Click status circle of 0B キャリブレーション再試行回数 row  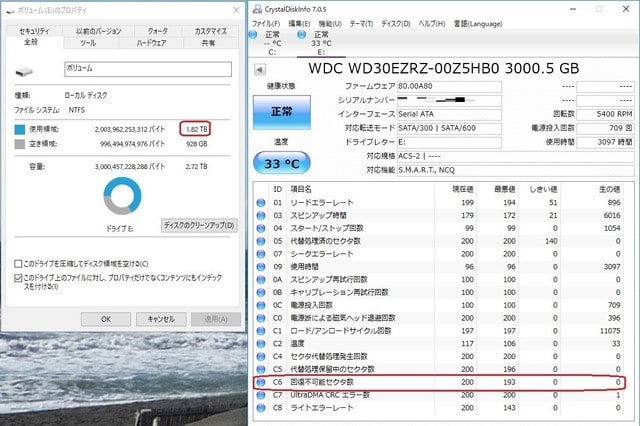tap(261, 293)
